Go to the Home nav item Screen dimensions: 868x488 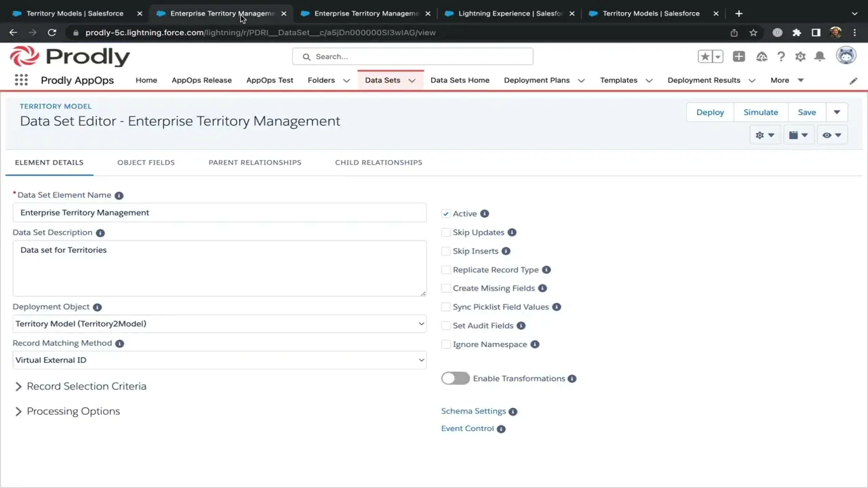pyautogui.click(x=146, y=80)
